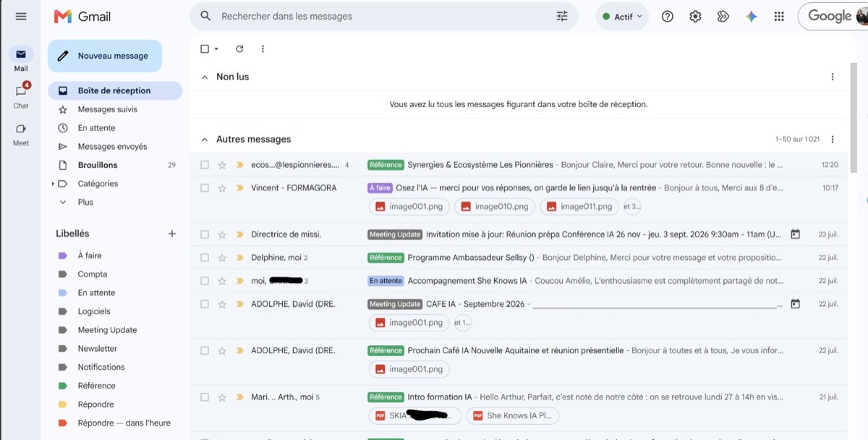Image resolution: width=868 pixels, height=440 pixels.
Task: Open image011.png attachment chip
Action: pyautogui.click(x=580, y=206)
